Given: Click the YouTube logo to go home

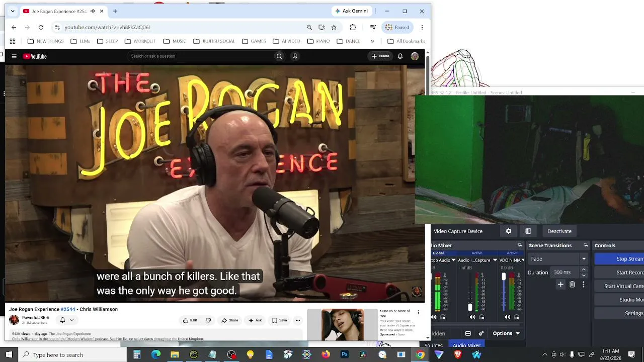Looking at the screenshot, I should click(35, 56).
